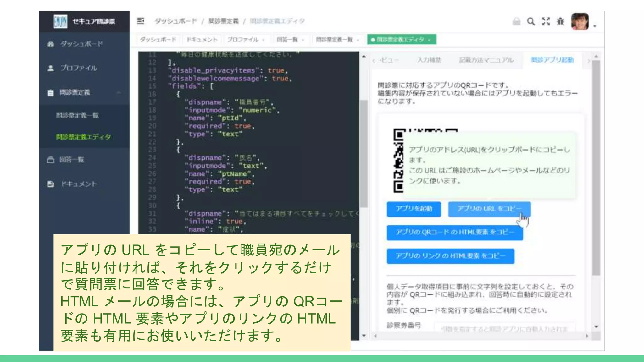
Task: Click the right panel horizontal scroll-left arrow
Action: (x=375, y=336)
